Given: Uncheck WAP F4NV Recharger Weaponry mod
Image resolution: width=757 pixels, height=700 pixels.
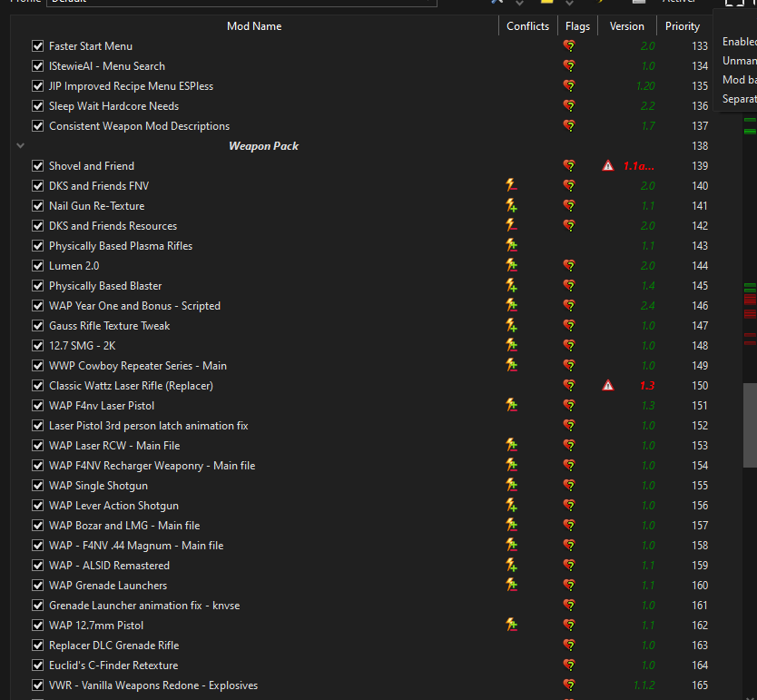Looking at the screenshot, I should pos(37,466).
